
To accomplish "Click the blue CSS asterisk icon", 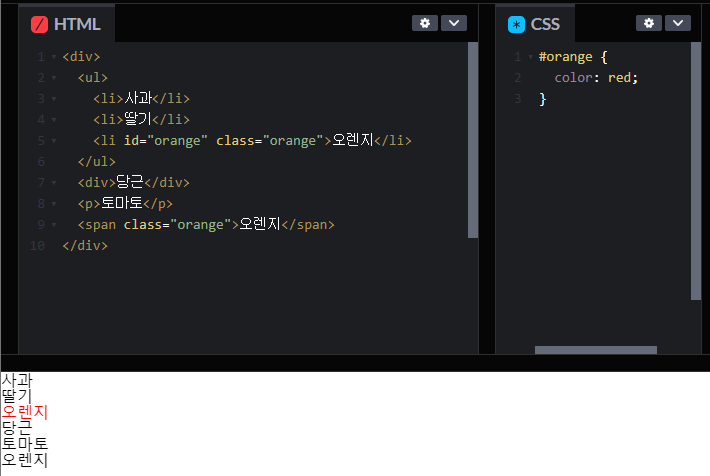I will (x=516, y=24).
